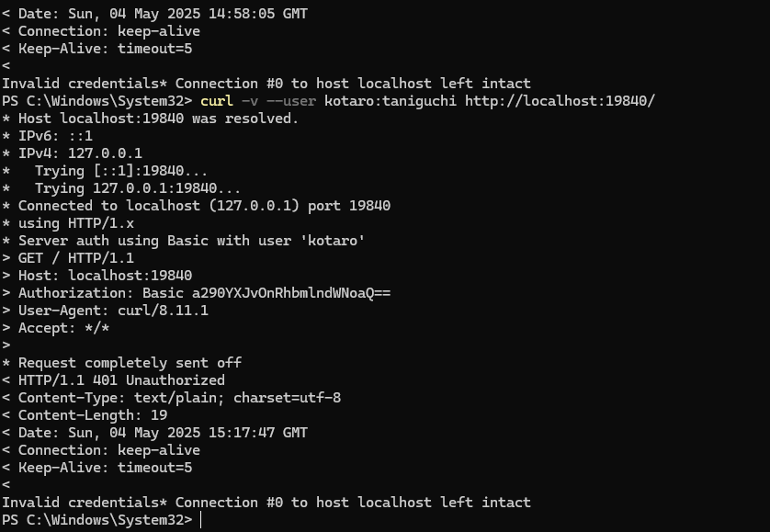This screenshot has height=532, width=770.
Task: Click the -v flag in the curl command
Action: click(x=249, y=101)
